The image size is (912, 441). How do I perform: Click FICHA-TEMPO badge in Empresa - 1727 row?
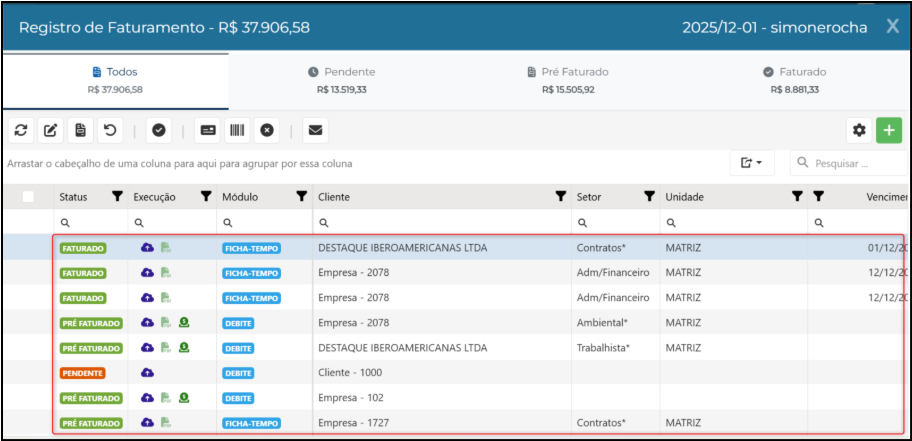[251, 423]
